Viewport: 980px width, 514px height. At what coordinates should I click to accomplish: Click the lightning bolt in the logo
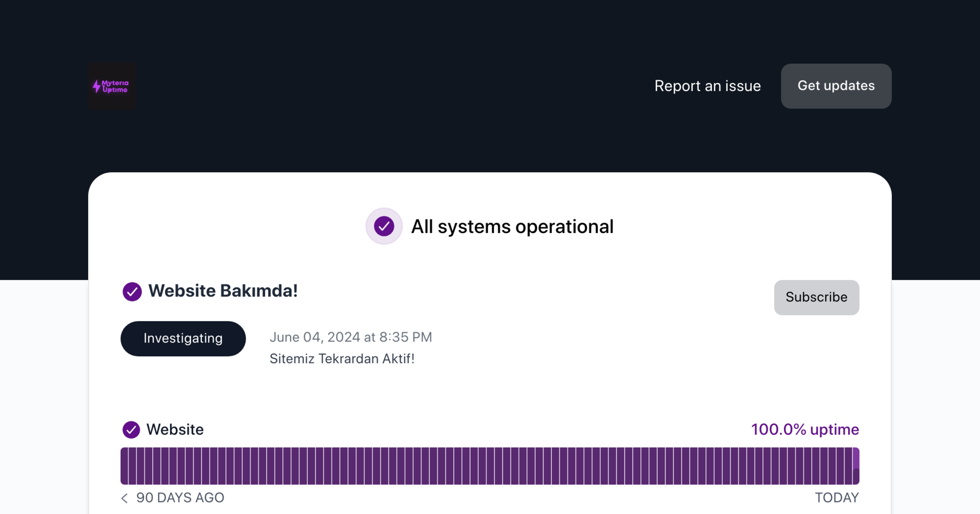96,86
